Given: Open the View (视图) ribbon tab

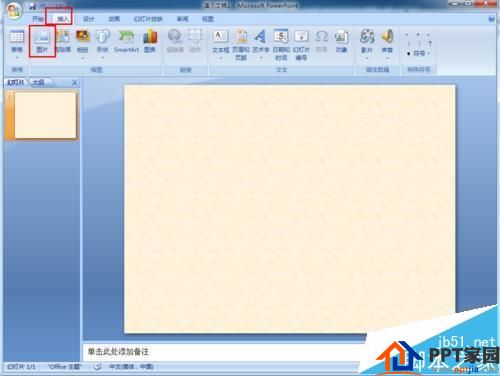Looking at the screenshot, I should pyautogui.click(x=207, y=19).
